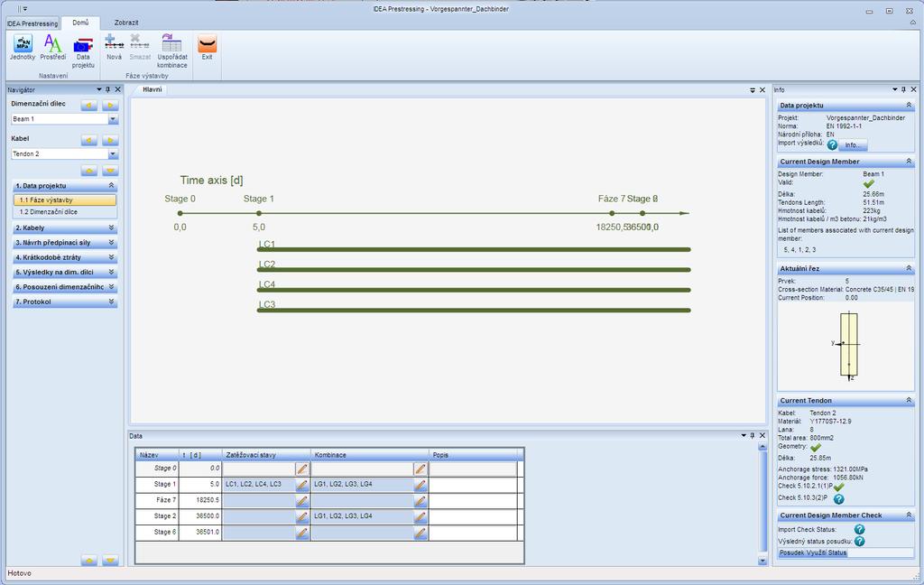The height and width of the screenshot is (585, 924).
Task: Click Stage 0 marker on time axis
Action: (180, 213)
